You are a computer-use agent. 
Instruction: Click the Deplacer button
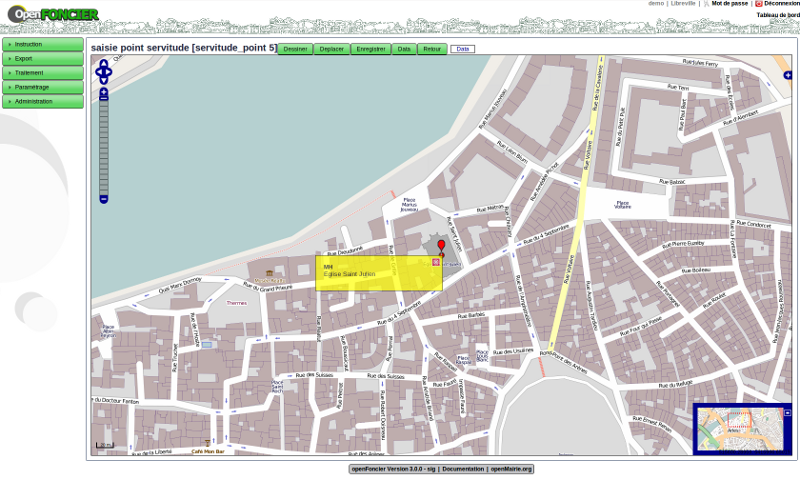point(331,49)
